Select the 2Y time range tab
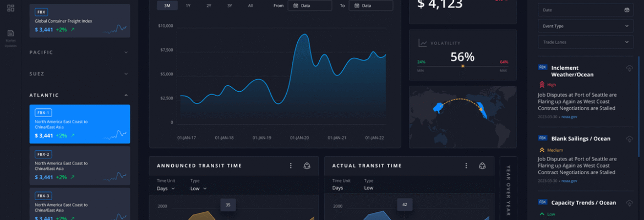This screenshot has height=220, width=644. coord(209,5)
